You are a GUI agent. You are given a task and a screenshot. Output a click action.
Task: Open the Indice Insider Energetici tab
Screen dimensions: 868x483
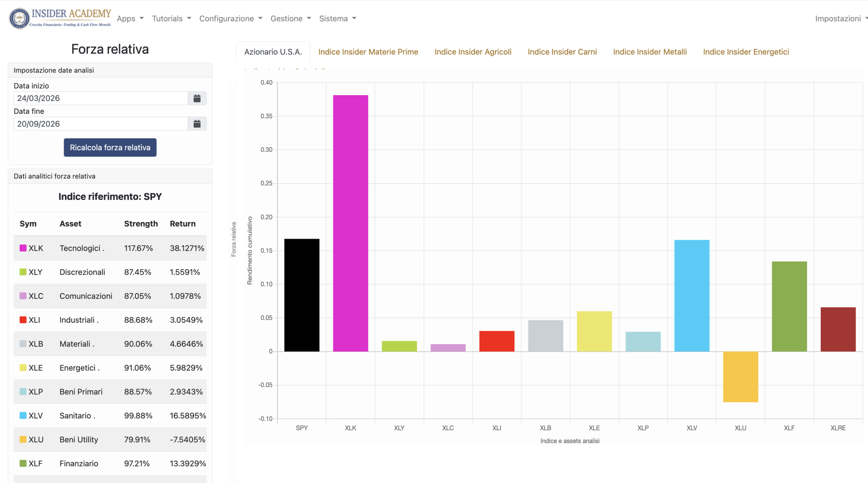pyautogui.click(x=746, y=52)
